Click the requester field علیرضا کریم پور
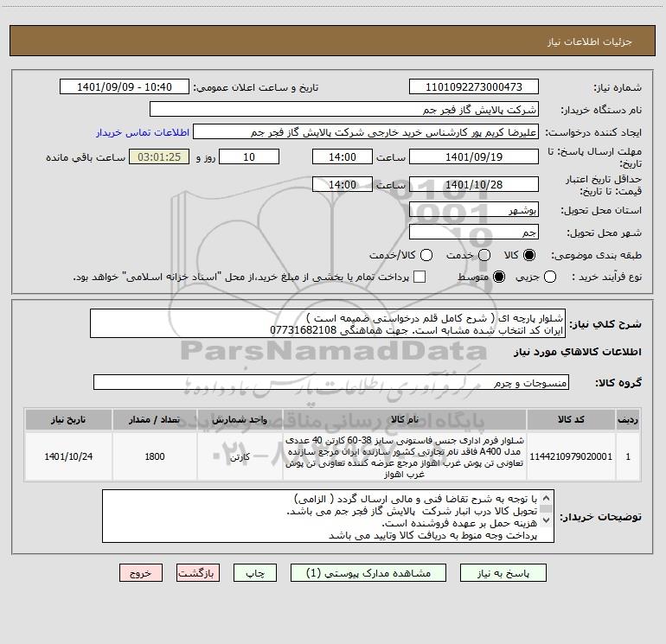Image resolution: width=666 pixels, height=644 pixels. 366,132
